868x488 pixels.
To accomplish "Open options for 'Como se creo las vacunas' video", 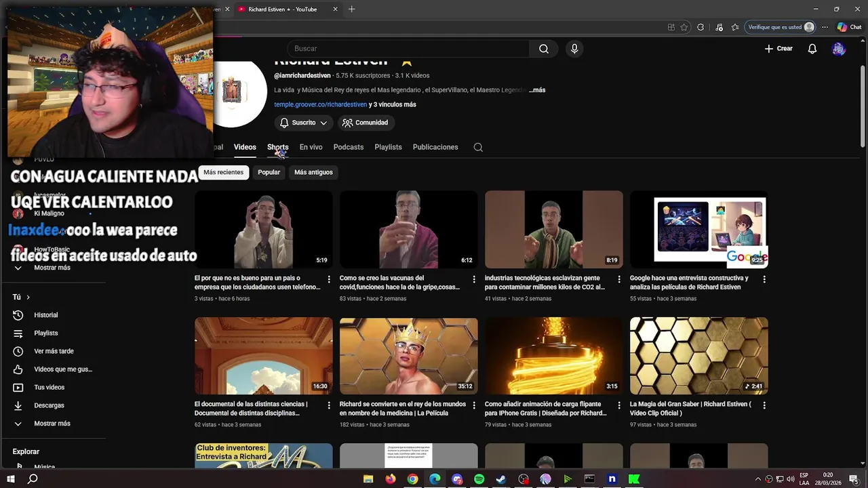I will coord(474,279).
